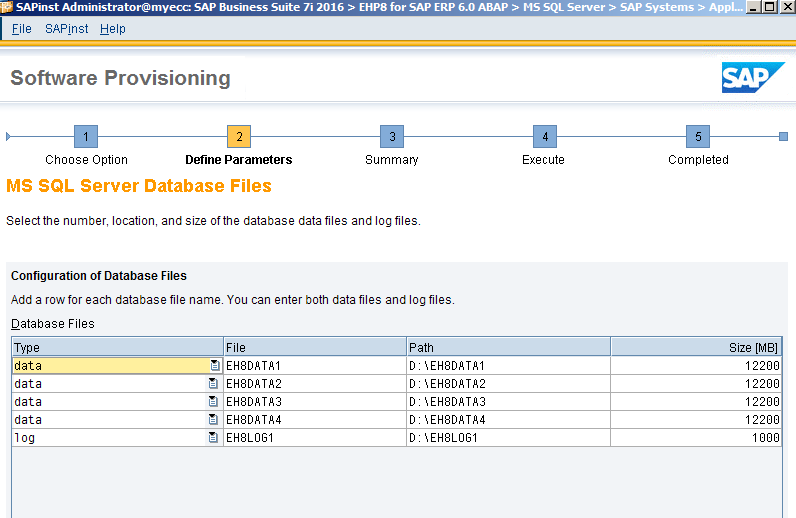Open type dropdown for EH8LOG1 row
Viewport: 796px width, 518px height.
(213, 438)
